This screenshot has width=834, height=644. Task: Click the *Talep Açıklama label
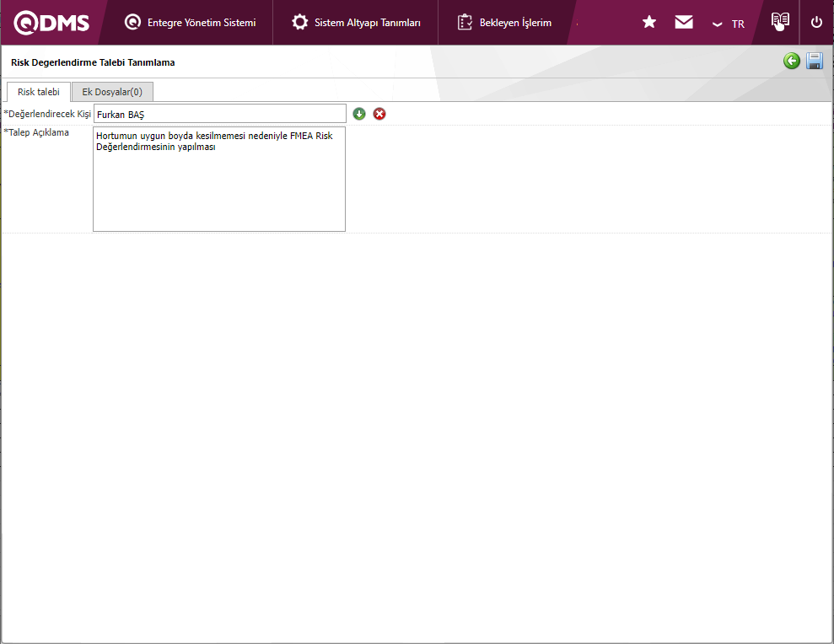coord(36,132)
